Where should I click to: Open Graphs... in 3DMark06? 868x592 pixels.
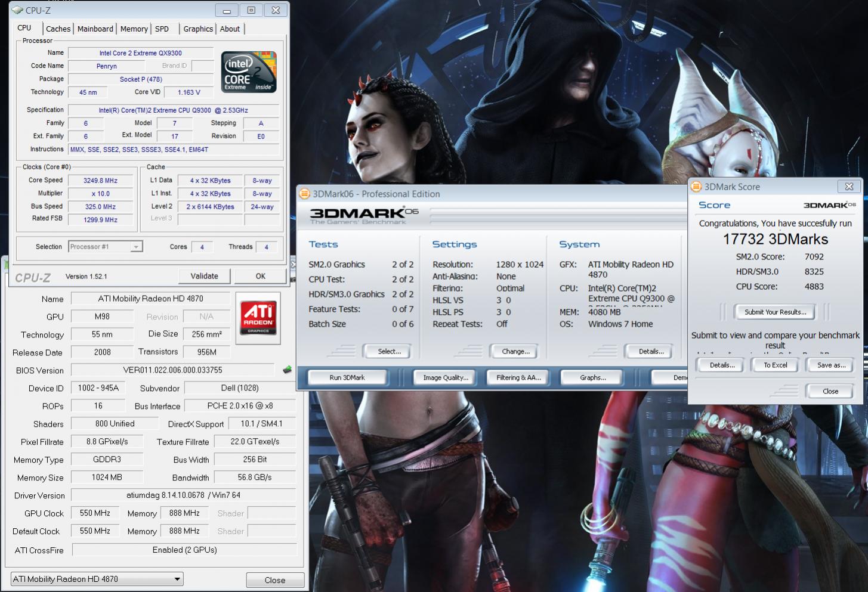point(593,377)
